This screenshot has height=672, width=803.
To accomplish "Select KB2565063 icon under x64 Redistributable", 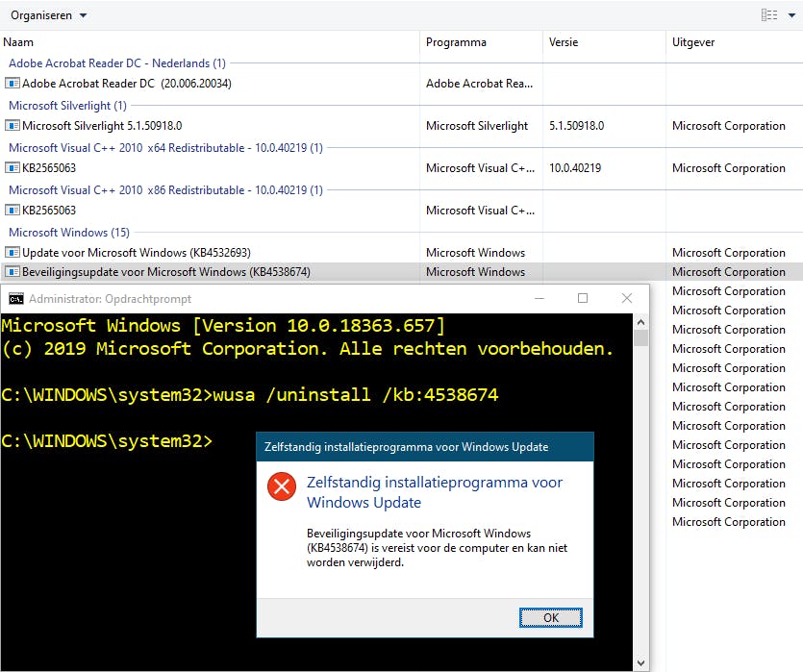I will 12,168.
